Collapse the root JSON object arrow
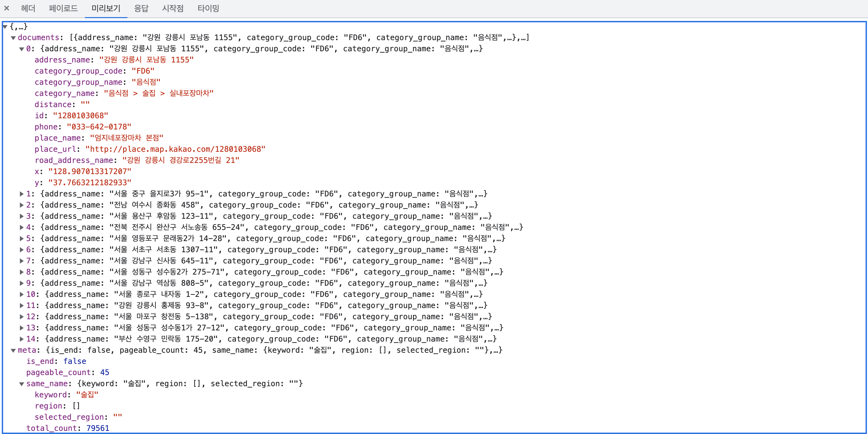The image size is (868, 434). [5, 27]
